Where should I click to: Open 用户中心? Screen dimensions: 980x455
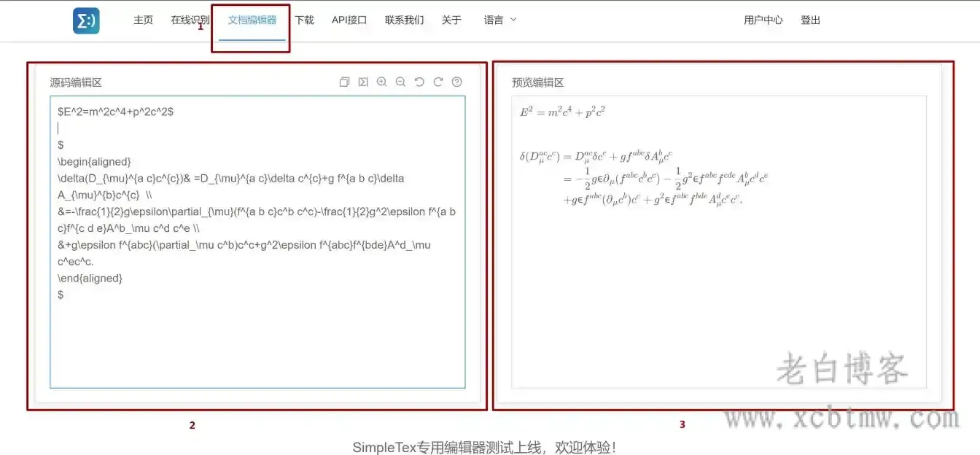click(763, 20)
